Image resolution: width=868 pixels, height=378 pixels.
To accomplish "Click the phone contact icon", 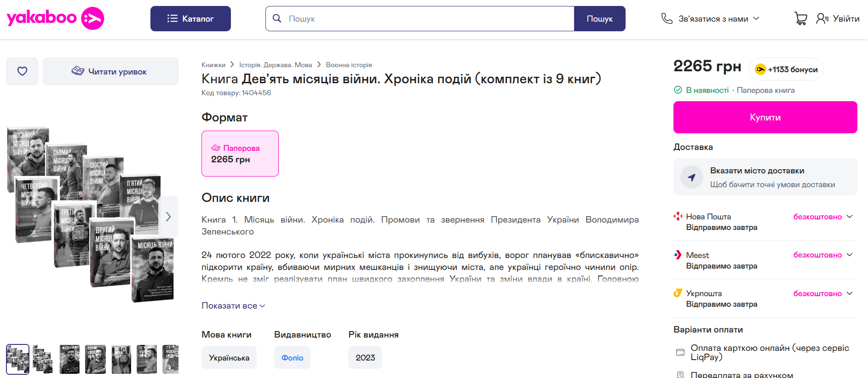I will click(x=667, y=18).
